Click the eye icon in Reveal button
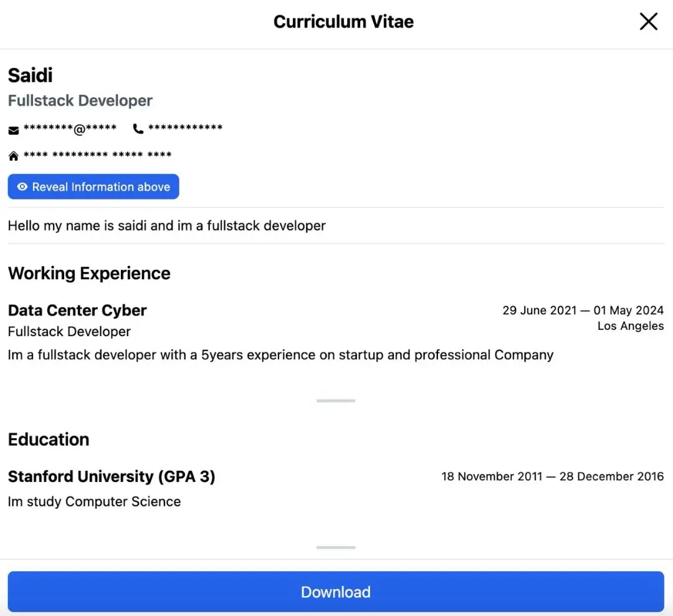673x616 pixels. pos(22,186)
